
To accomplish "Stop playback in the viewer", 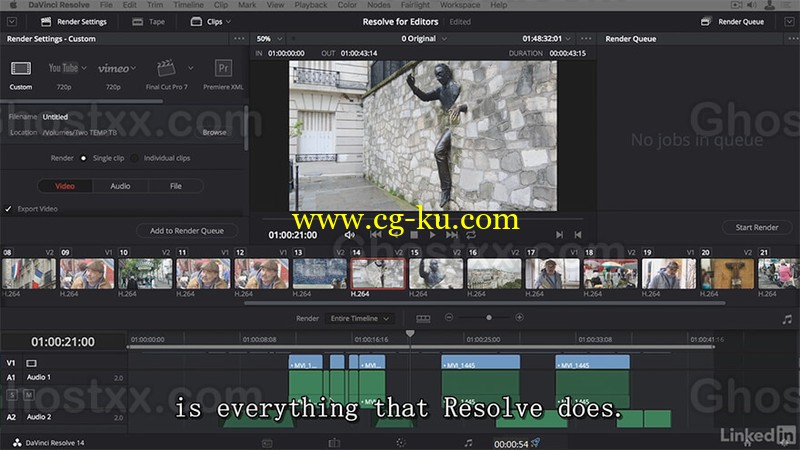I will (414, 235).
